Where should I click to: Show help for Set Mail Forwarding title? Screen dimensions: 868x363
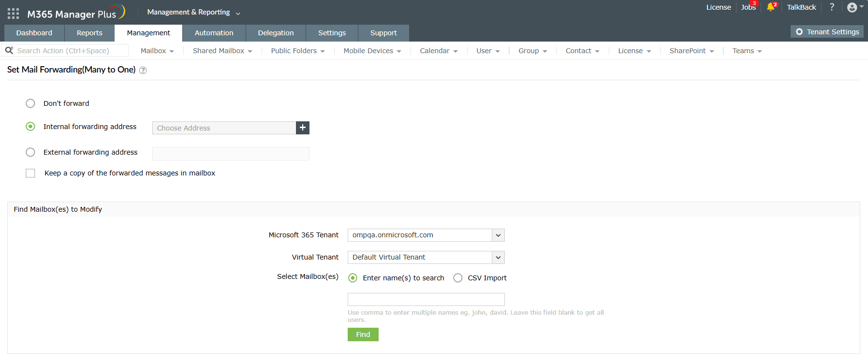click(143, 71)
